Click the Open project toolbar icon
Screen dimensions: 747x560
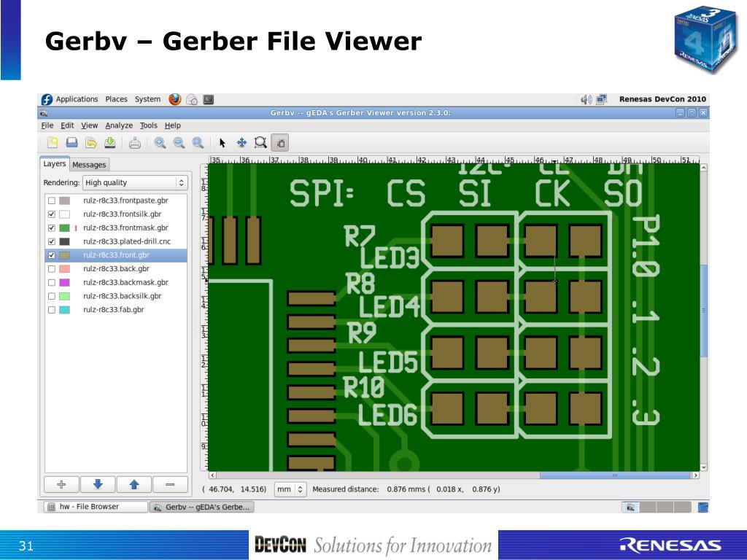pyautogui.click(x=71, y=142)
